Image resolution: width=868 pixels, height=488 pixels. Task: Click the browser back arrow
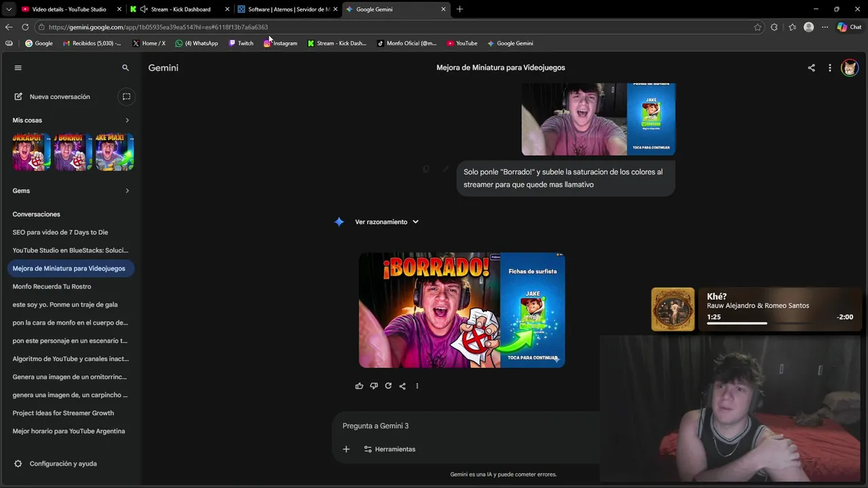coord(9,27)
